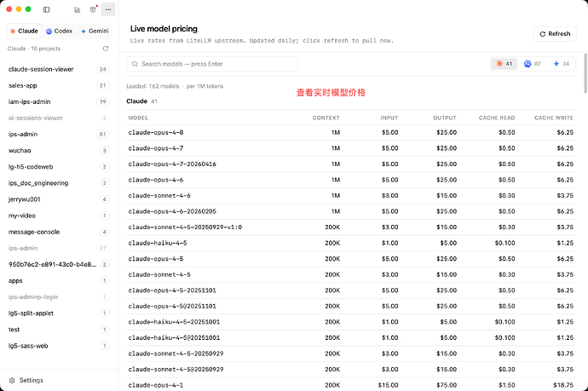Open the ai-sessions-viewer project
588x391 pixels.
pos(59,118)
